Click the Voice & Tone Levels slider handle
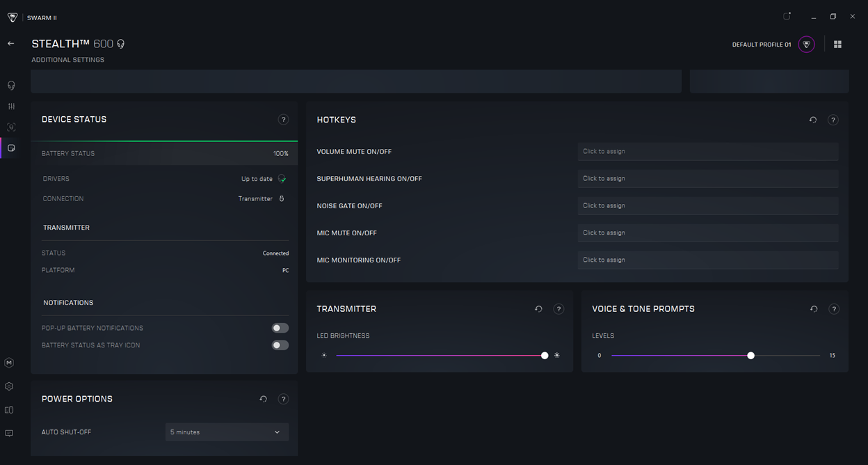This screenshot has width=868, height=465. 750,356
